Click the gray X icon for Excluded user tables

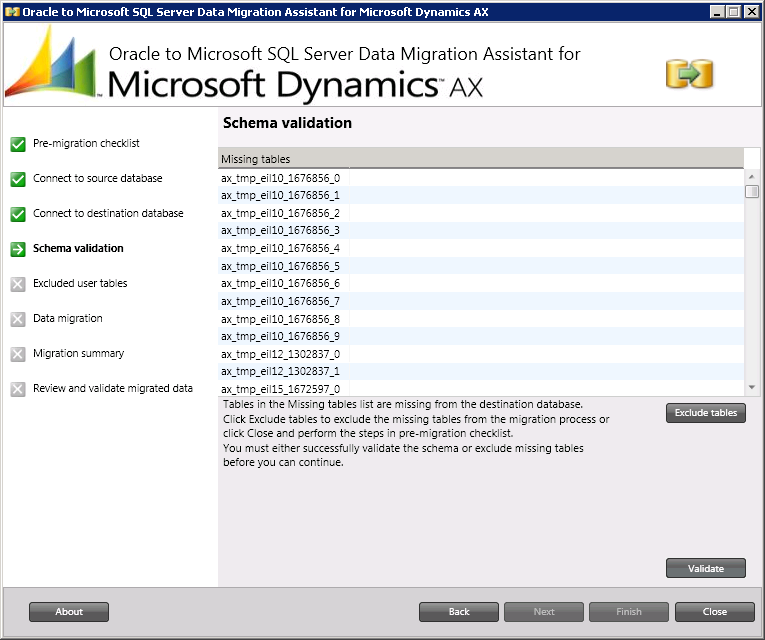(x=18, y=284)
